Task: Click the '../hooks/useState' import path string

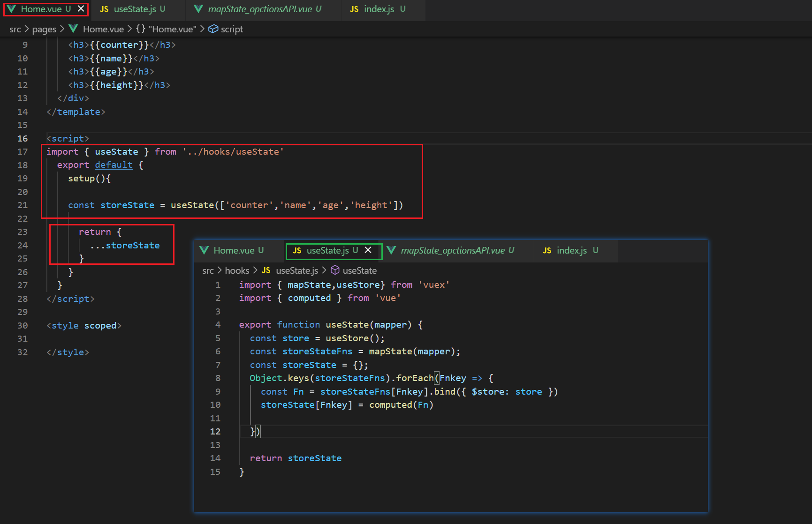Action: tap(233, 152)
